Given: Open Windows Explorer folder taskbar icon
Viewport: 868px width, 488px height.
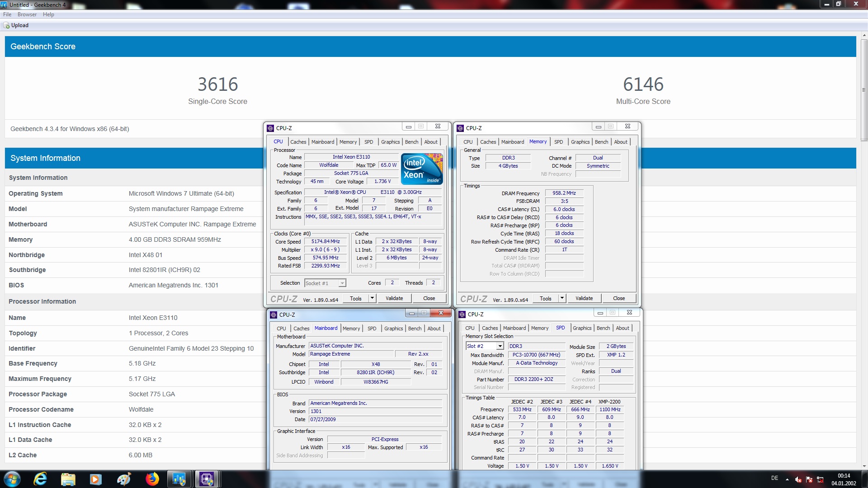Looking at the screenshot, I should pyautogui.click(x=68, y=479).
